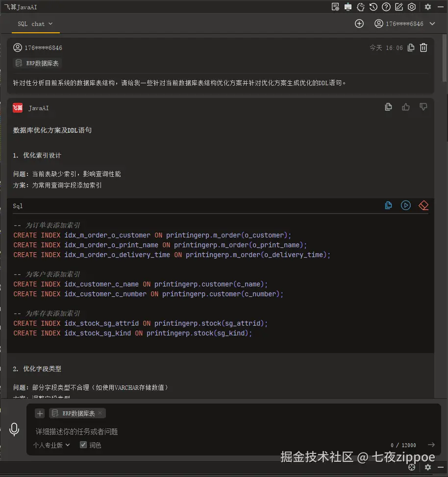Give thumbs up to JavaAI answer
This screenshot has width=448, height=477.
point(406,107)
